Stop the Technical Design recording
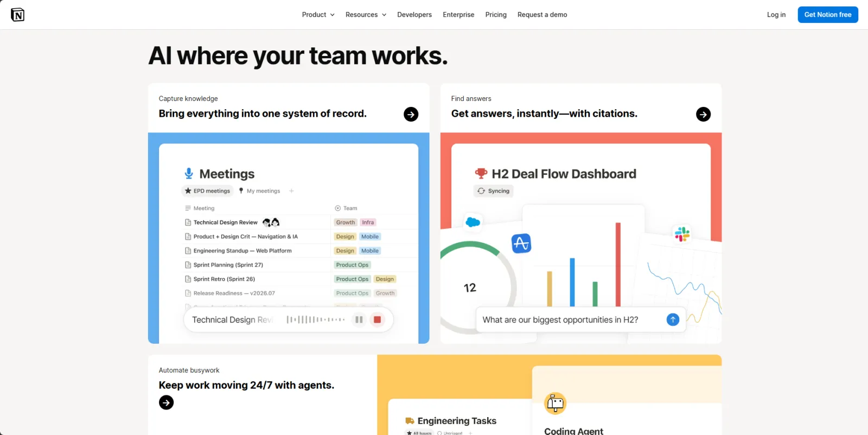Image resolution: width=868 pixels, height=435 pixels. [377, 320]
